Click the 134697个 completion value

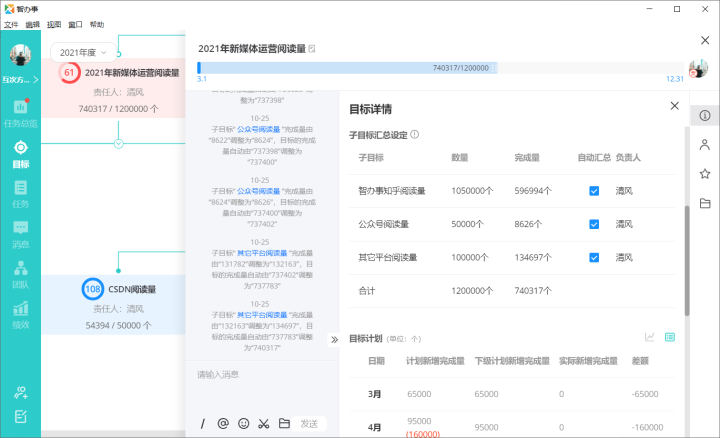533,258
